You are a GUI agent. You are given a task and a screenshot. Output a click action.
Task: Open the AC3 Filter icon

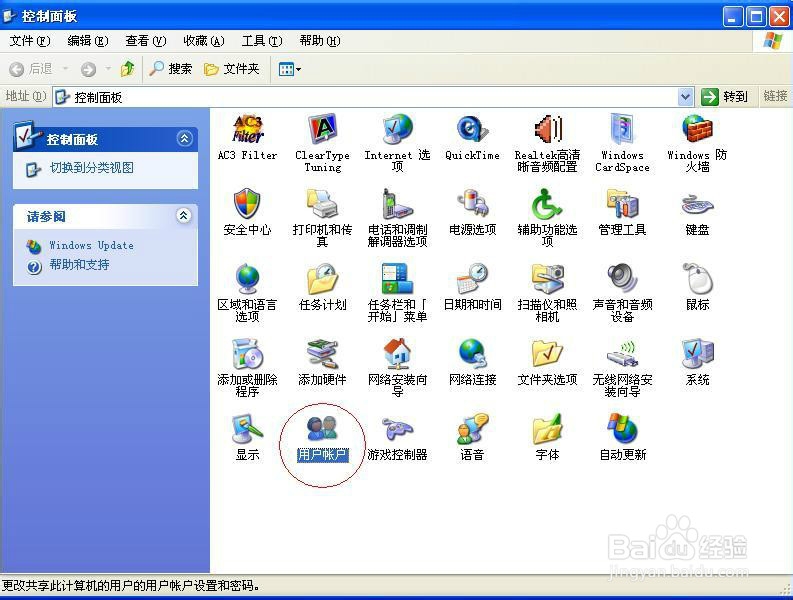click(247, 129)
